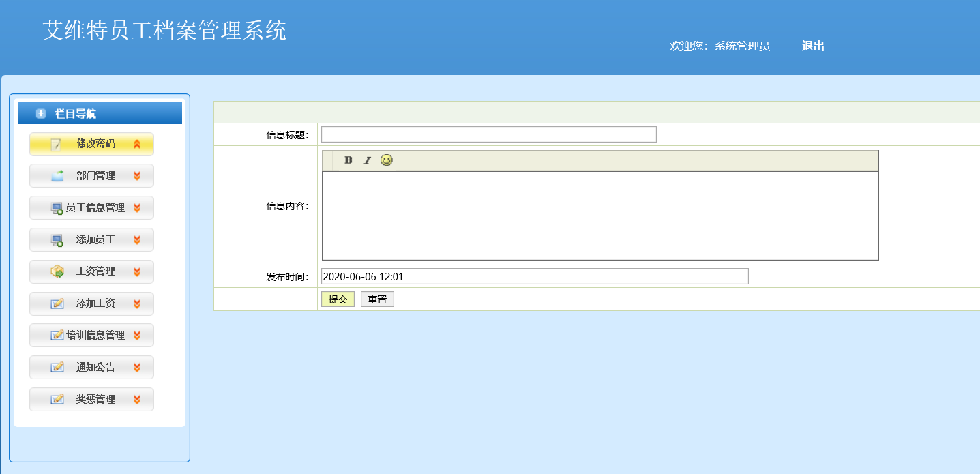Click the 发布时间: label
The image size is (980, 474).
coord(287,277)
